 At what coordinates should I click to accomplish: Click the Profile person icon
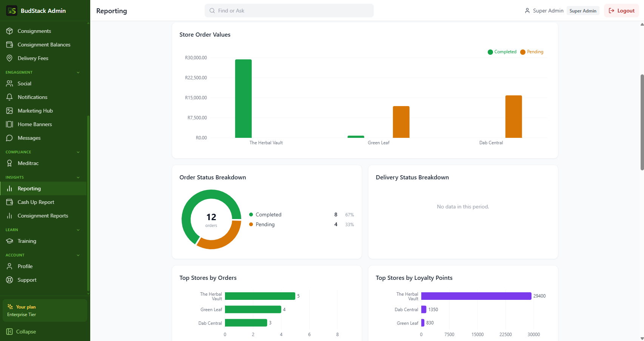point(9,266)
